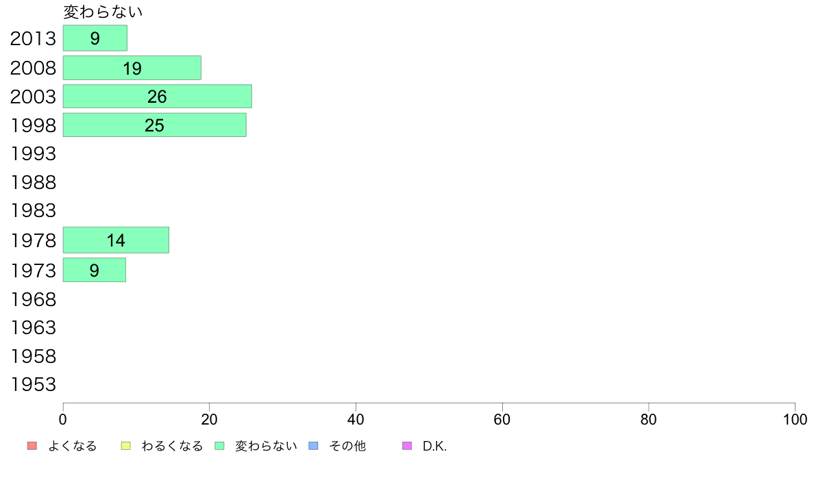The width and height of the screenshot is (814, 504).
Task: Click the 40 tick on the axis
Action: point(356,419)
